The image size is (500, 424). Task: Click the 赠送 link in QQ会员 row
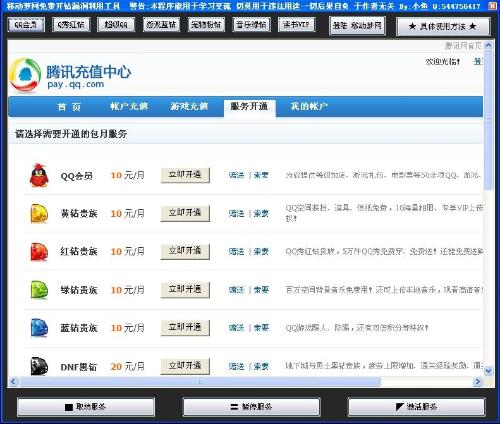[x=237, y=175]
